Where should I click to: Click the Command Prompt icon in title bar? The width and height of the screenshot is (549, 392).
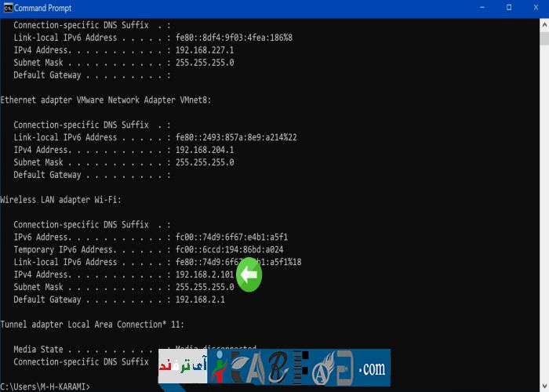[x=7, y=8]
